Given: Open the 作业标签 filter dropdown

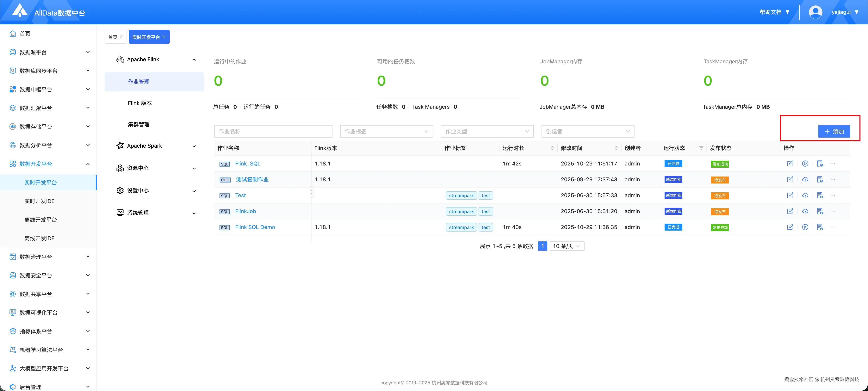Looking at the screenshot, I should pyautogui.click(x=386, y=131).
